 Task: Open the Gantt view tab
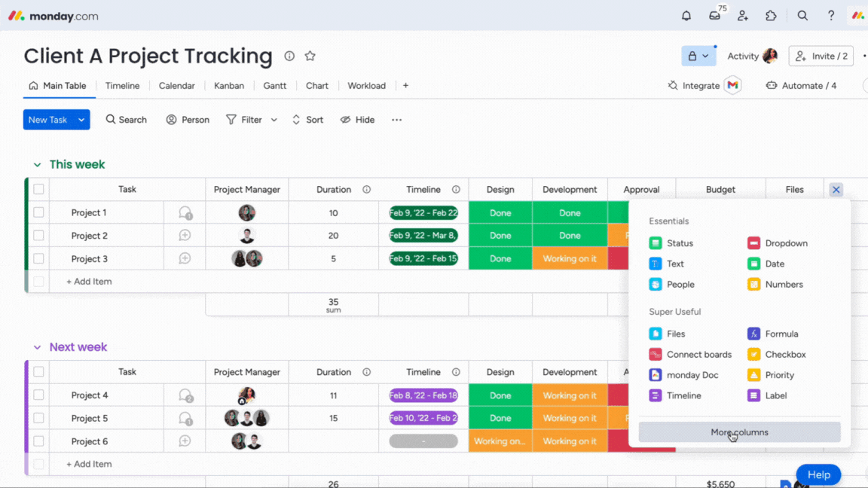coord(274,86)
